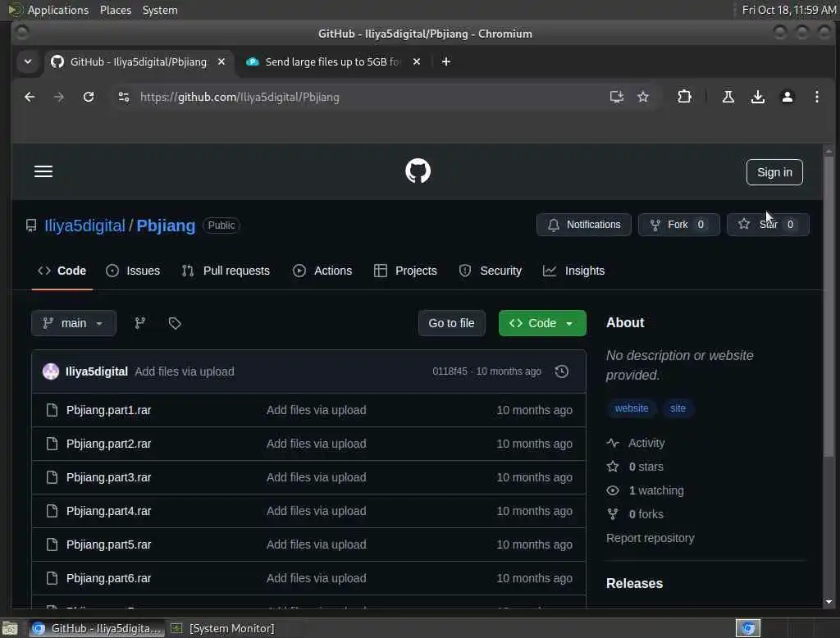The width and height of the screenshot is (840, 638).
Task: Click file icon beside Pbjiang.part4.rar
Action: pyautogui.click(x=52, y=511)
